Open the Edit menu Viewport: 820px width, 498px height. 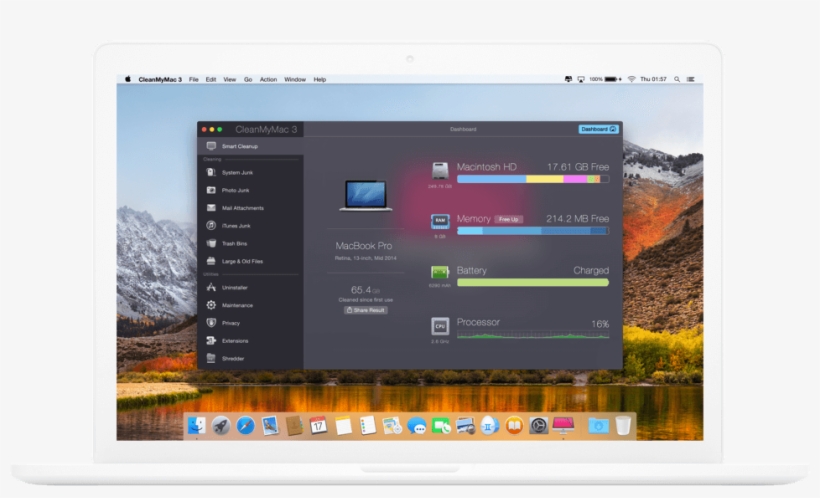pos(211,80)
